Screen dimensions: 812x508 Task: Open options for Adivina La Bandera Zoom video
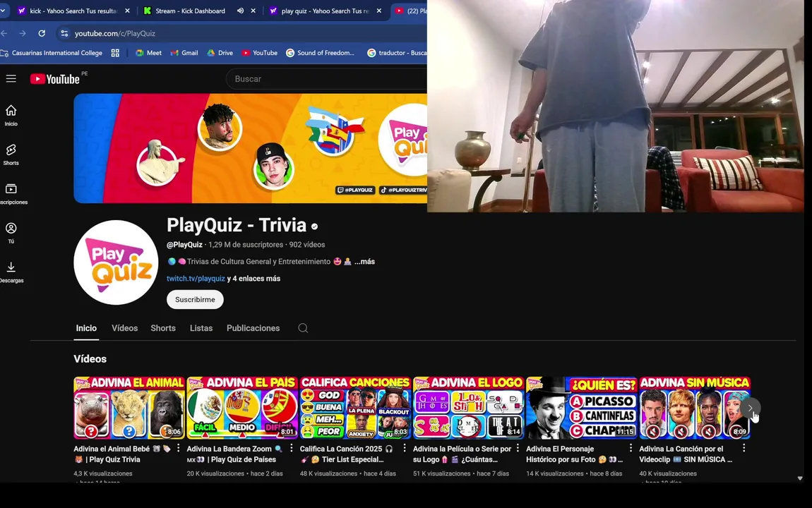291,448
